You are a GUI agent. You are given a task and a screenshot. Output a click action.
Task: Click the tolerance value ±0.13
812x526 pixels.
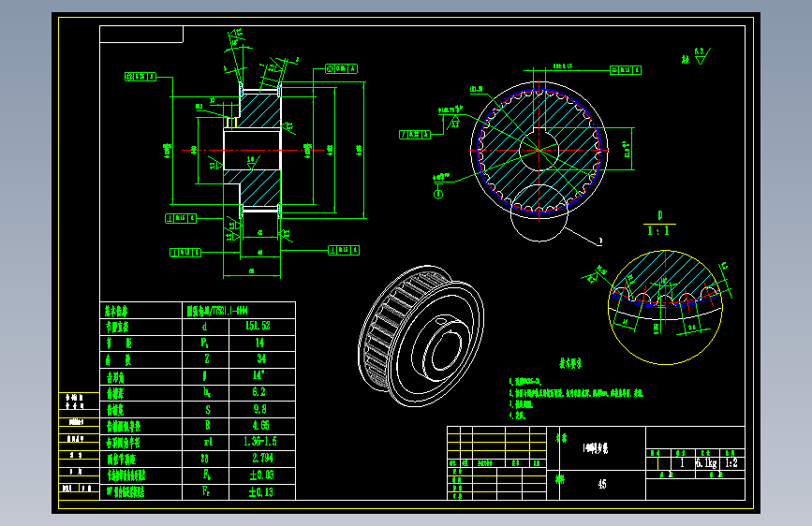click(x=260, y=491)
